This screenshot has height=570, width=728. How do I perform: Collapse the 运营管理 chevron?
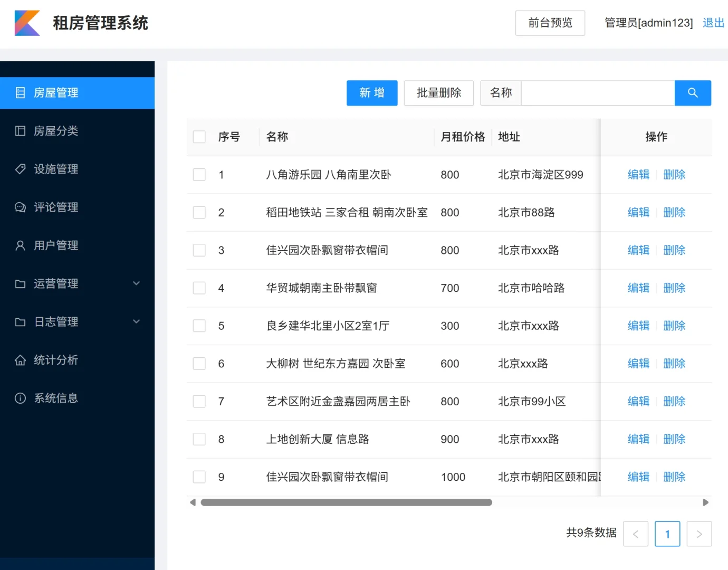pyautogui.click(x=137, y=283)
